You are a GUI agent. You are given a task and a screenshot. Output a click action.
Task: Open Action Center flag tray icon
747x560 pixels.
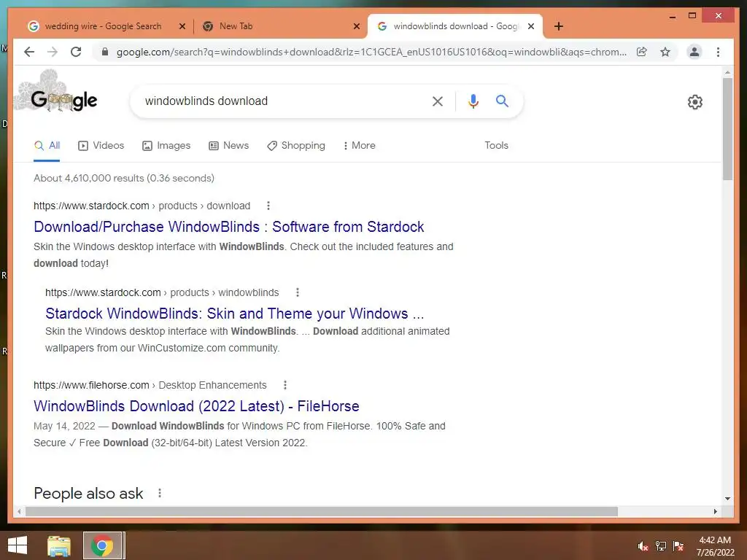(678, 546)
